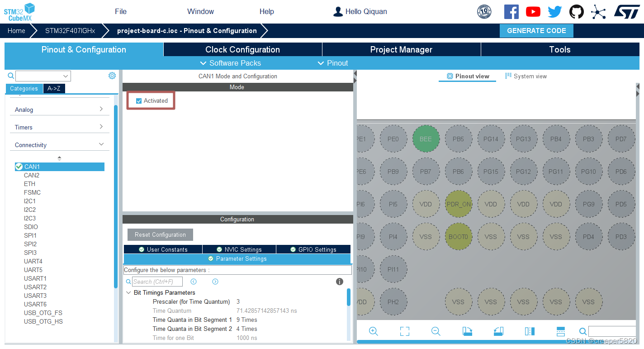The height and width of the screenshot is (349, 644).
Task: Open the ST Facebook page icon
Action: [x=511, y=12]
